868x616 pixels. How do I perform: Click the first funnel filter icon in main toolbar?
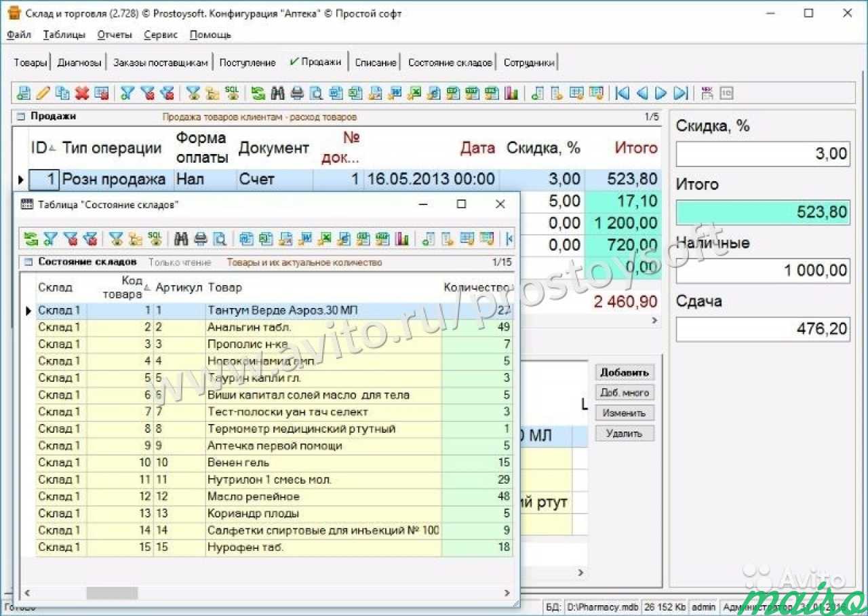coord(127,93)
